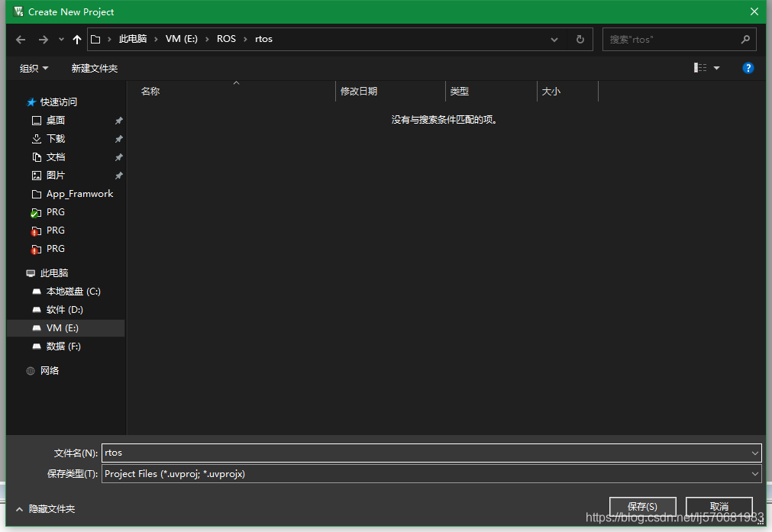Unpin 图片 using its pin icon
The height and width of the screenshot is (532, 772).
click(x=118, y=176)
